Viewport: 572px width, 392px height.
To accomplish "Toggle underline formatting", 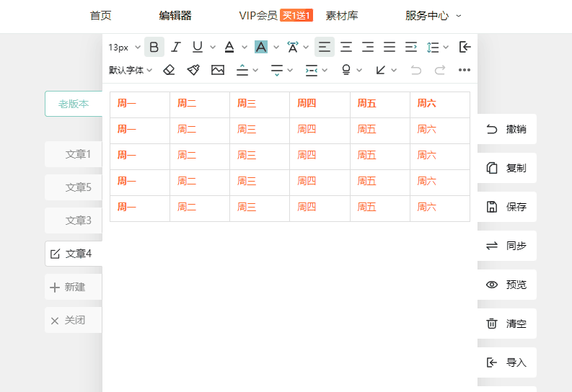I will point(198,47).
